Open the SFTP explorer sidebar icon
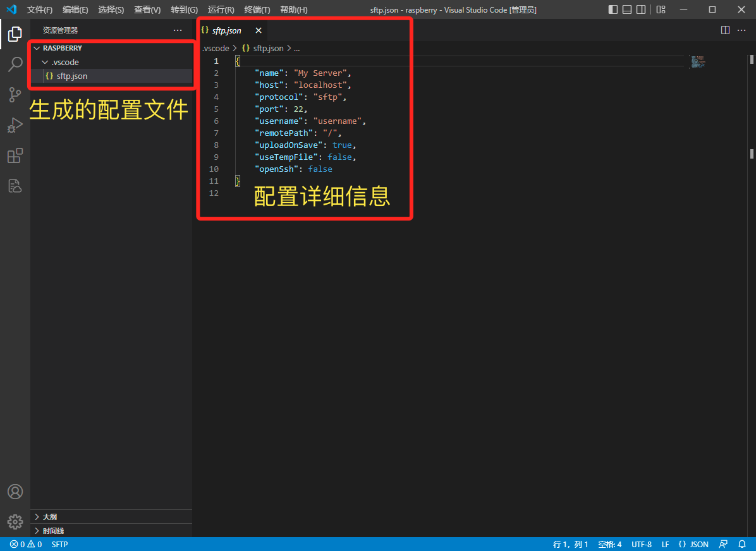 pos(15,186)
